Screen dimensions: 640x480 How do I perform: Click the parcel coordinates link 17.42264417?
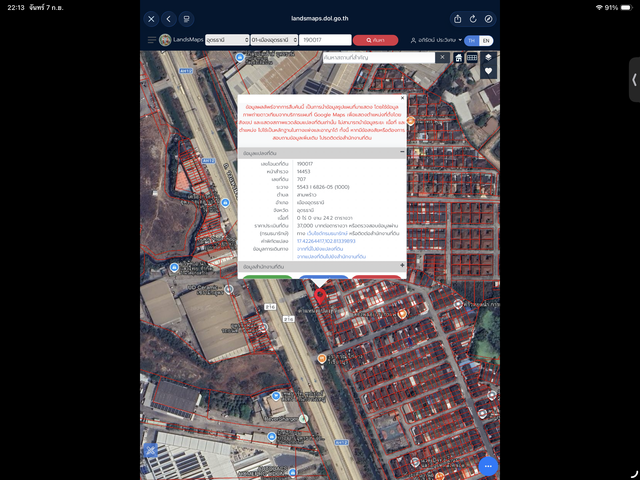pos(326,241)
